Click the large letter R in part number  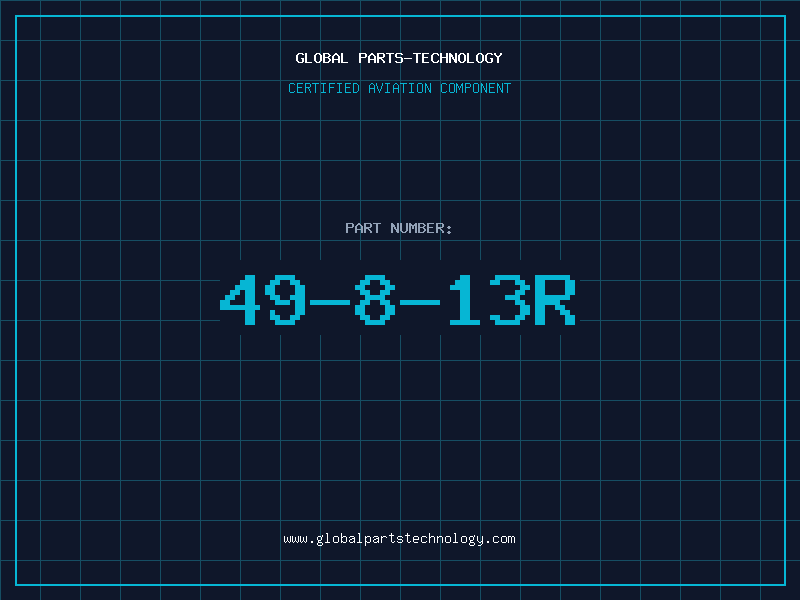pos(555,299)
